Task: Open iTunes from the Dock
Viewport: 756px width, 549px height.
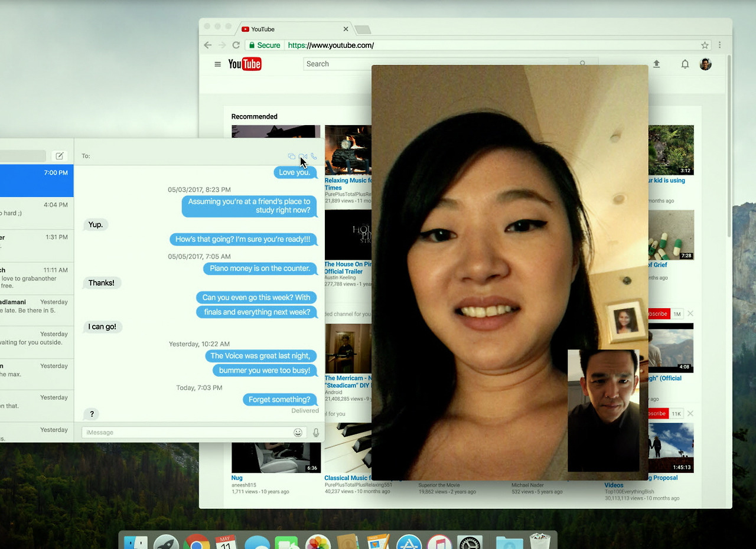Action: click(x=439, y=542)
